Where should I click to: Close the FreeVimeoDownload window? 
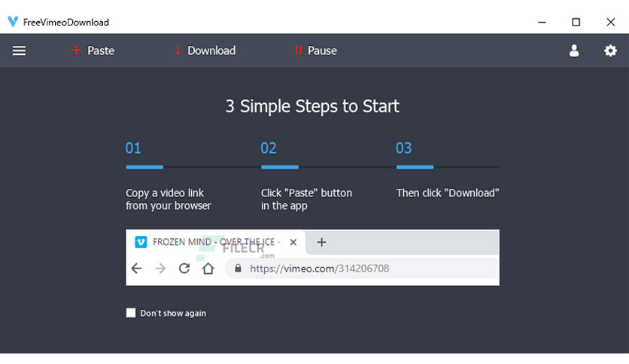pos(610,22)
